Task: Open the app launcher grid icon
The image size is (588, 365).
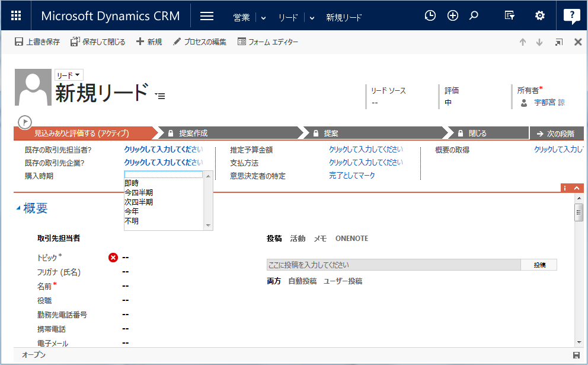Action: tap(16, 16)
